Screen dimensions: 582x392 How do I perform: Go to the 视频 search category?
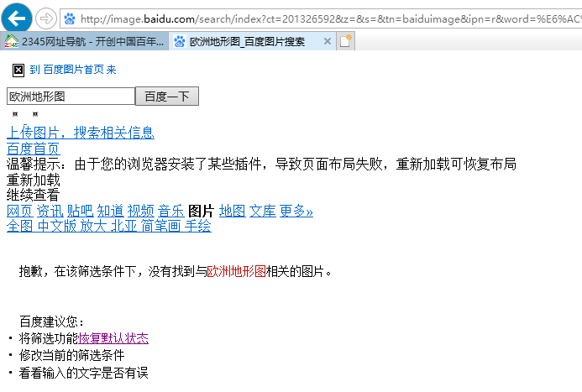point(141,211)
